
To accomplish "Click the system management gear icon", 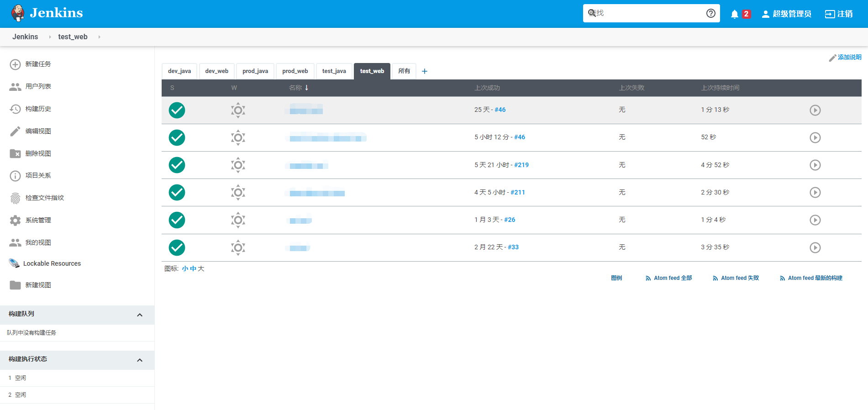I will pyautogui.click(x=15, y=221).
